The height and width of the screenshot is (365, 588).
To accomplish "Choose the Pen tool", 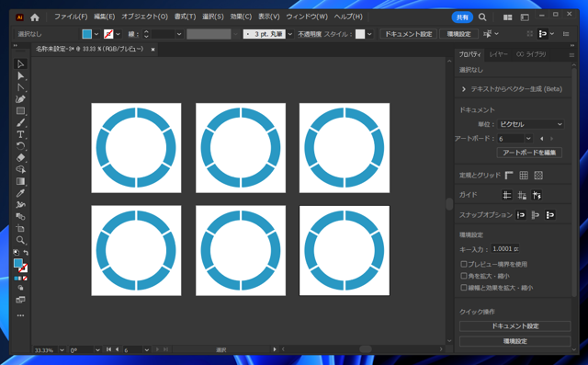I will [x=20, y=99].
